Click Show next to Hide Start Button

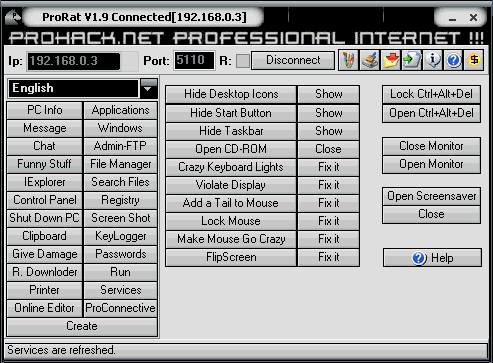[329, 113]
